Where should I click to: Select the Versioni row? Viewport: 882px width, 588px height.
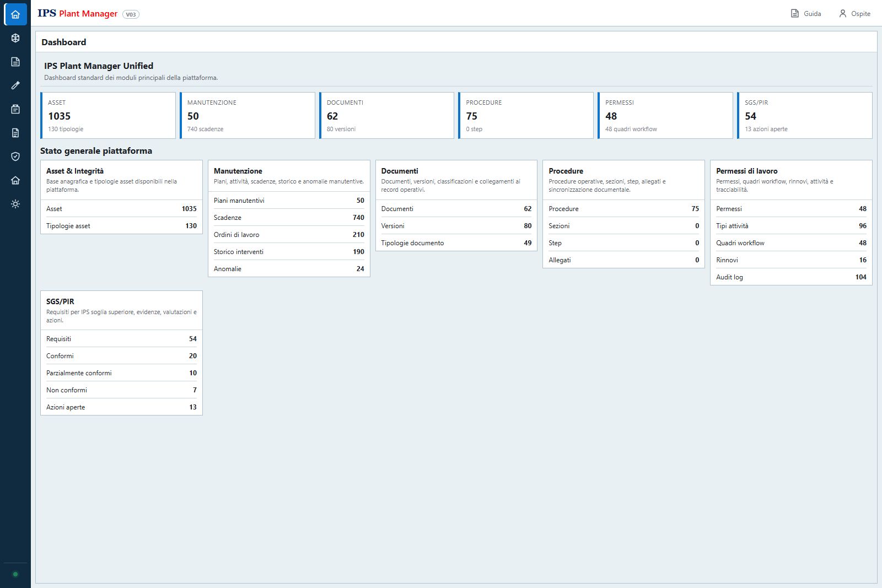click(x=456, y=226)
